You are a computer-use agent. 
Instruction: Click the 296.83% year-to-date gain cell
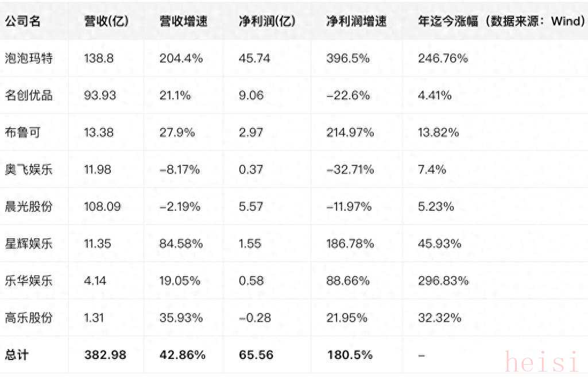(x=443, y=281)
